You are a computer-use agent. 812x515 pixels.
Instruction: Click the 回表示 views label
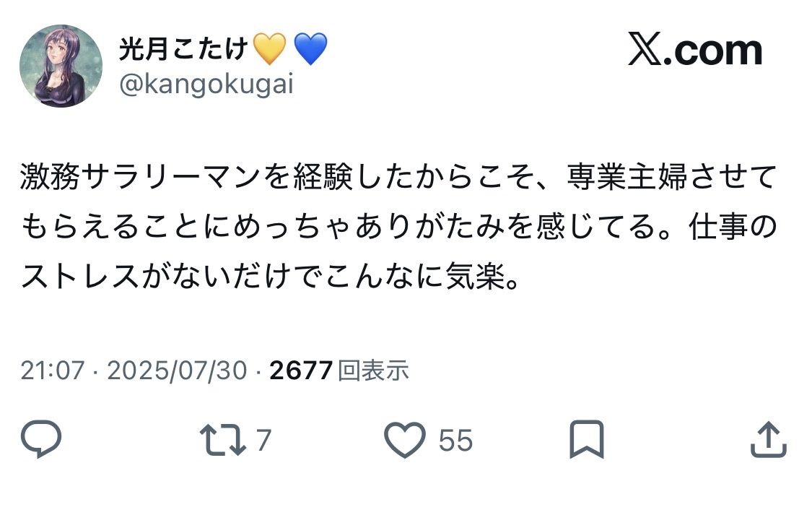pyautogui.click(x=373, y=371)
